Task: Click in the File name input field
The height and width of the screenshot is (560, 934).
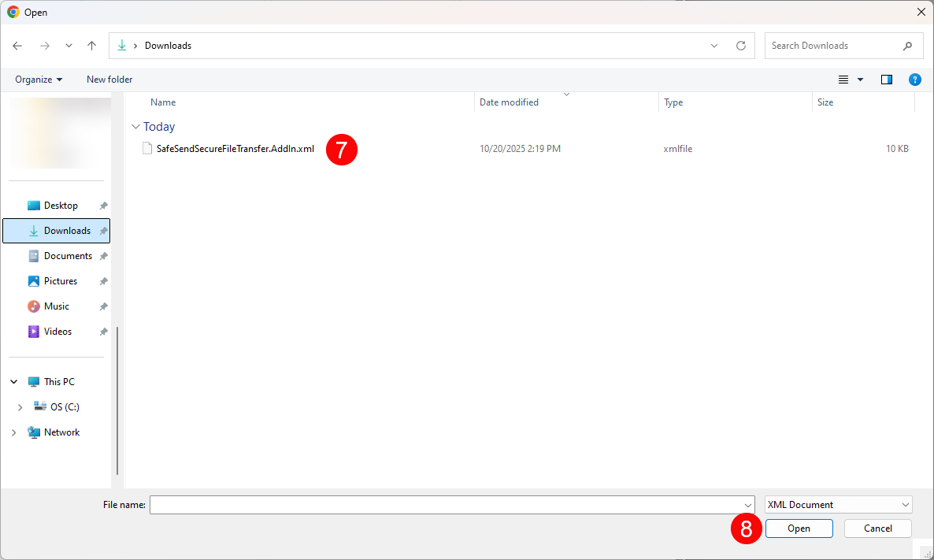Action: [x=445, y=505]
